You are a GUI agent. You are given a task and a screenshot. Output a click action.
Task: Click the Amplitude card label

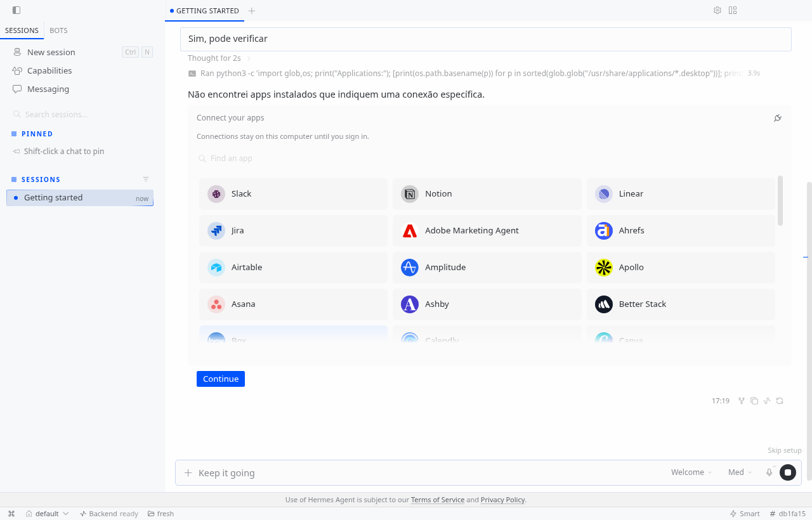pos(445,268)
